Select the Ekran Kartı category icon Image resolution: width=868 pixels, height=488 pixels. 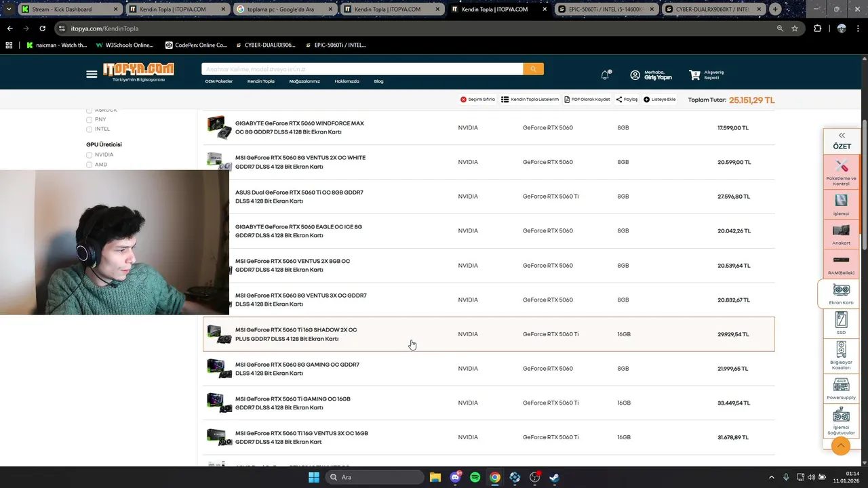[841, 293]
